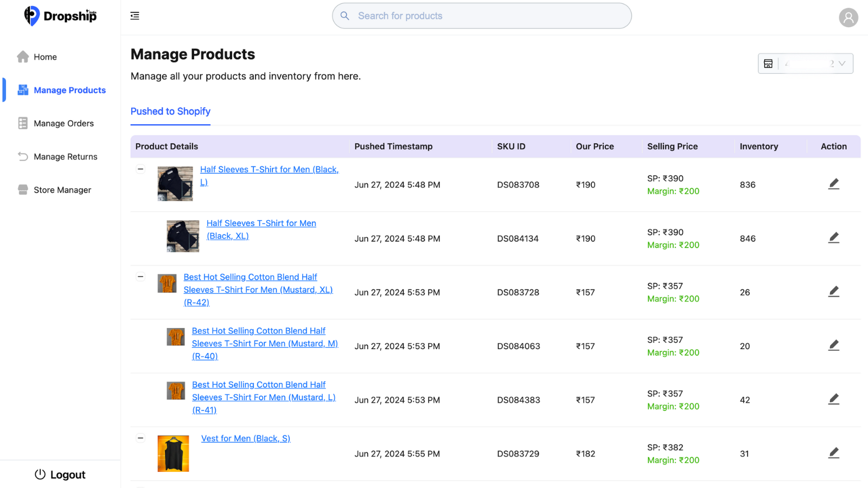Open the store selector dropdown
Viewport: 868px width, 488px height.
pos(805,63)
